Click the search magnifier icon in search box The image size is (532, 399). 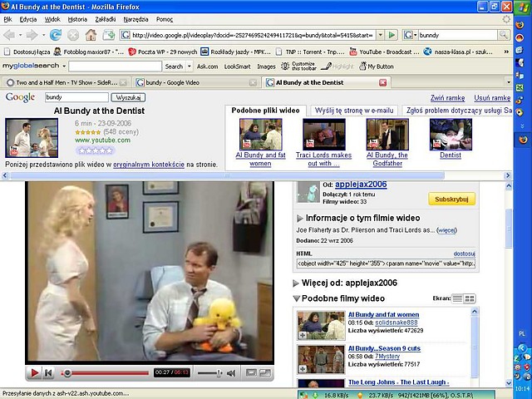click(503, 35)
